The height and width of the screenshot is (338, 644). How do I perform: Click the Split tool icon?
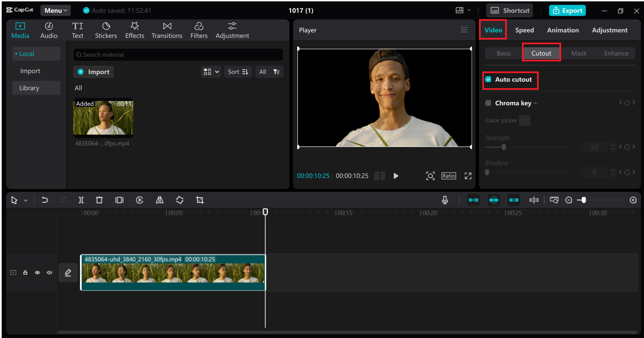[x=81, y=200]
